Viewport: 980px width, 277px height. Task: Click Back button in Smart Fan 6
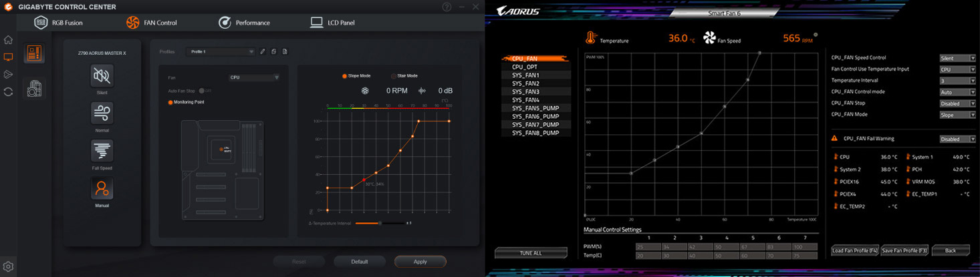click(x=951, y=250)
